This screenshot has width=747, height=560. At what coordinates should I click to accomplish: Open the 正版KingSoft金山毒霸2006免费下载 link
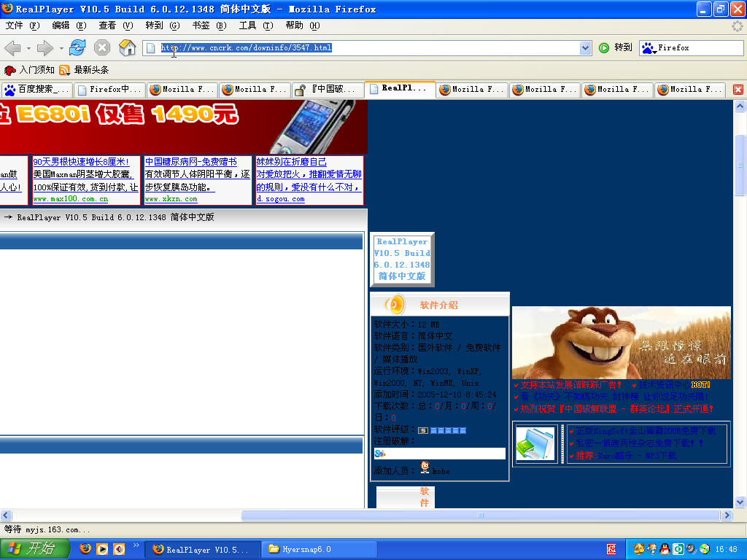[x=646, y=431]
